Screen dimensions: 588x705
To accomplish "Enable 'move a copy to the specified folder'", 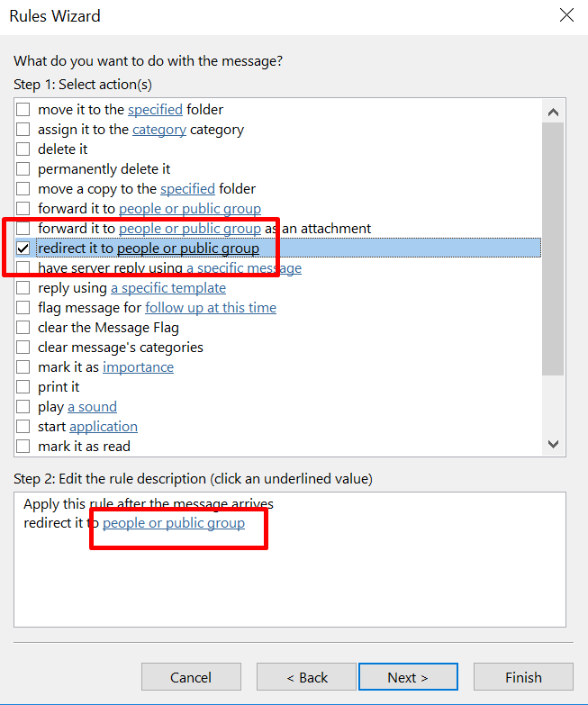I will click(23, 189).
